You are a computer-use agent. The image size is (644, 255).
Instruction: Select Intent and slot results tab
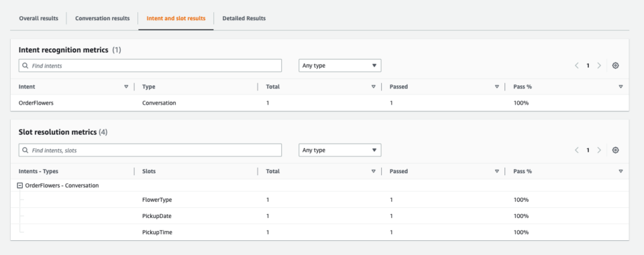pos(176,19)
